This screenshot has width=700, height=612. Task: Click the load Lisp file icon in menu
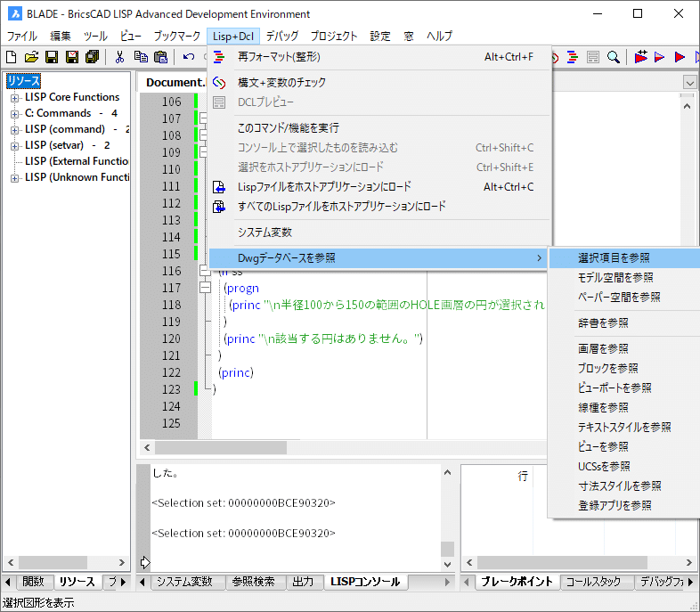219,187
